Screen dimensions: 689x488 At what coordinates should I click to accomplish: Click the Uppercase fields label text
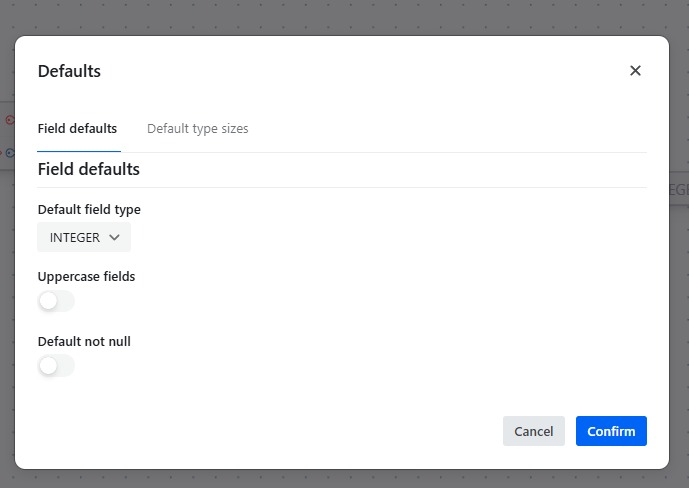point(86,276)
